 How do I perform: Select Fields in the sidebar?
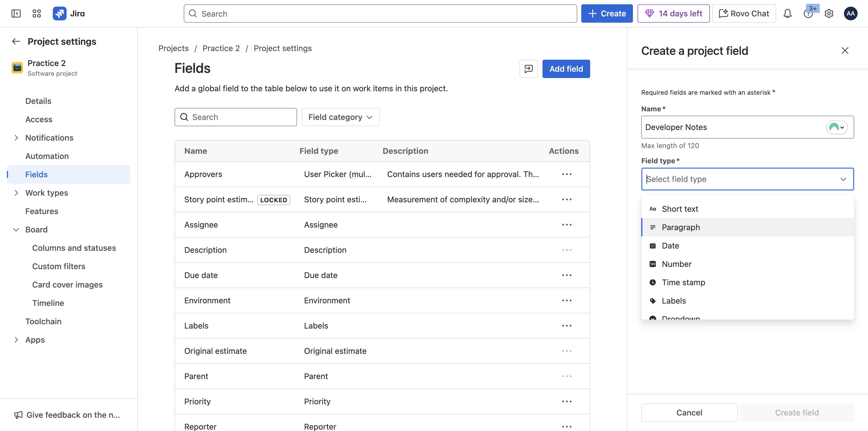tap(68, 174)
